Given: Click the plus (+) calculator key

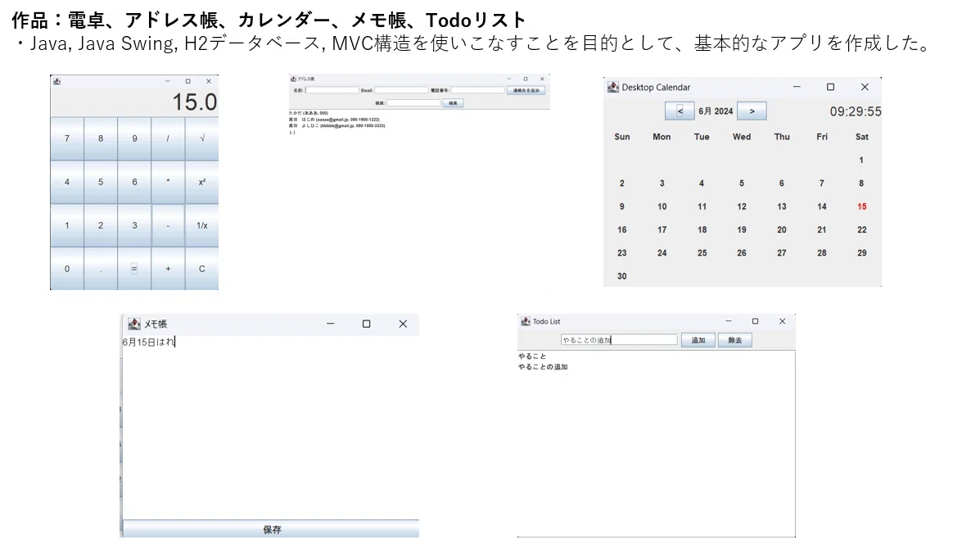Looking at the screenshot, I should click(x=168, y=269).
